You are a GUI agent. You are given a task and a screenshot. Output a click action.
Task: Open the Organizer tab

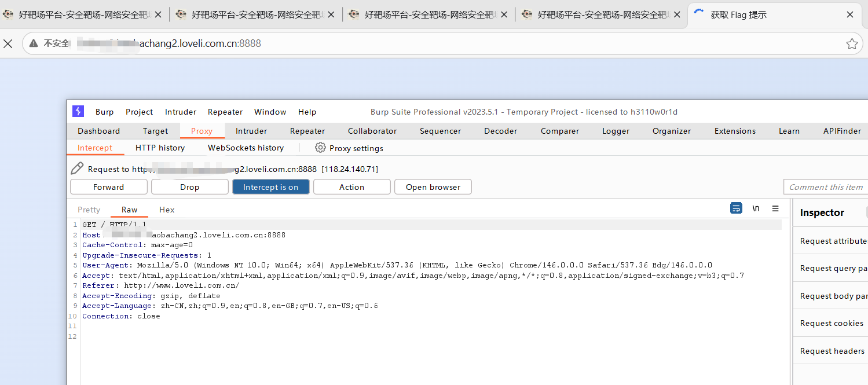tap(672, 131)
